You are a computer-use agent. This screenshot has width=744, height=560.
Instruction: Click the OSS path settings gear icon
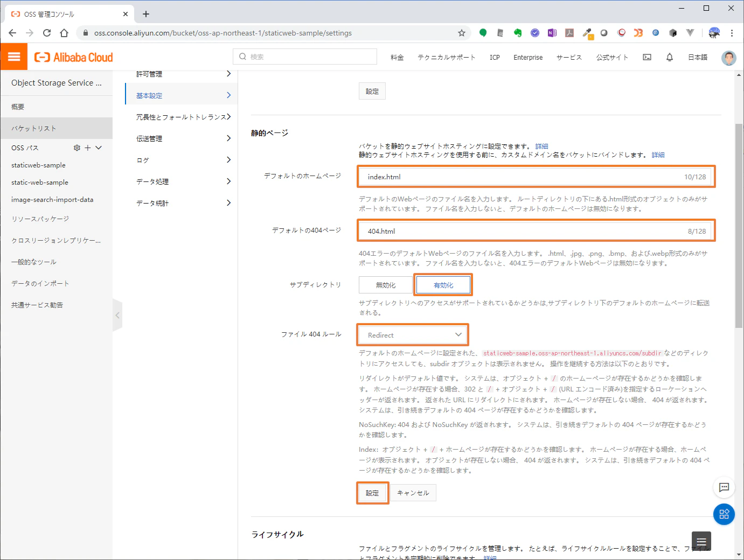77,148
